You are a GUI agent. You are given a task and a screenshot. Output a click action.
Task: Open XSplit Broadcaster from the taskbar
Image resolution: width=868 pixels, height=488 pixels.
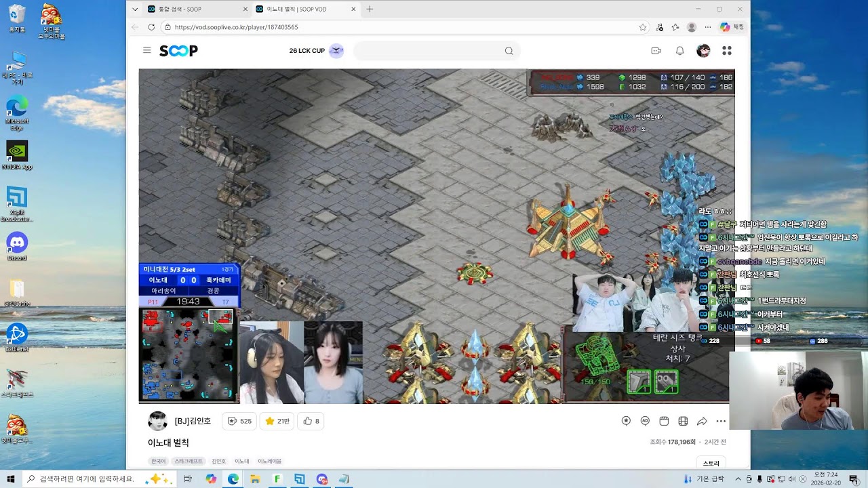tap(299, 479)
